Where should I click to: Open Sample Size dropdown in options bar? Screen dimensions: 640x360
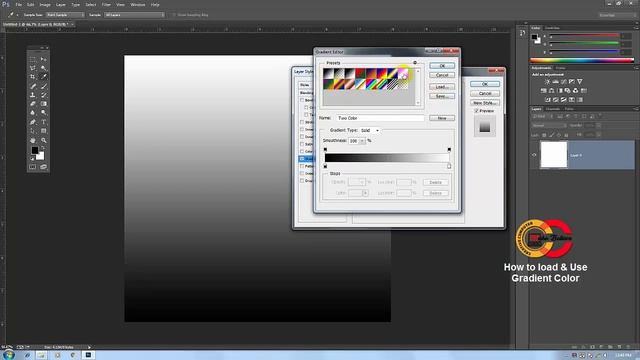[x=65, y=15]
